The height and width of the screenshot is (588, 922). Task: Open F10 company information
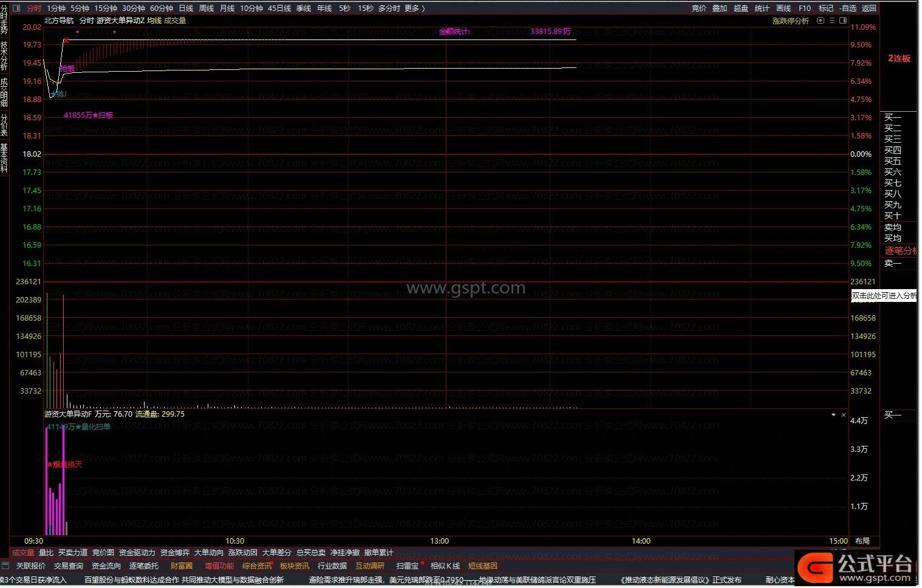(x=805, y=8)
